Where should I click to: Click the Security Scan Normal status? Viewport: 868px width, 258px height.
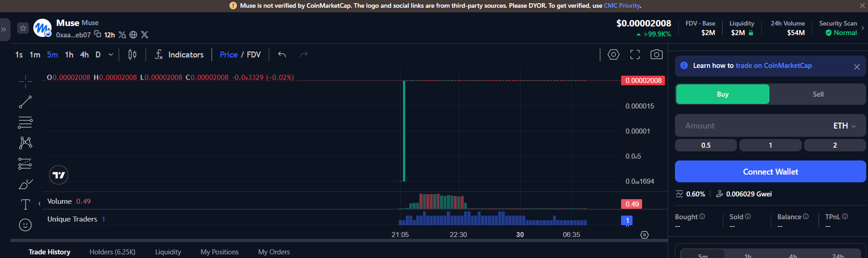pyautogui.click(x=841, y=33)
